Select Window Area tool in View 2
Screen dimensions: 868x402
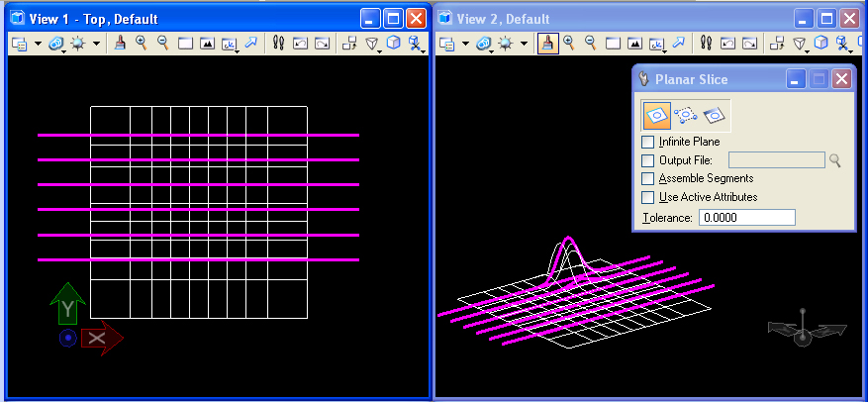[613, 44]
